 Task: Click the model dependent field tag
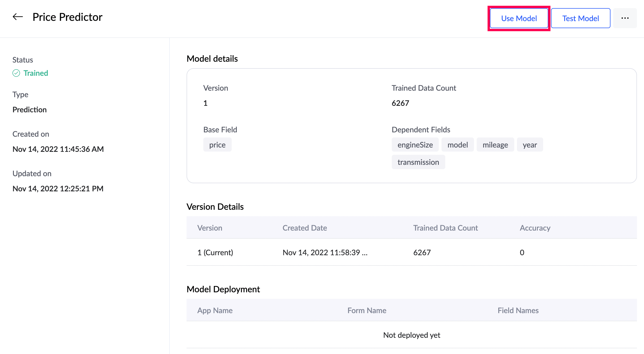tap(457, 145)
